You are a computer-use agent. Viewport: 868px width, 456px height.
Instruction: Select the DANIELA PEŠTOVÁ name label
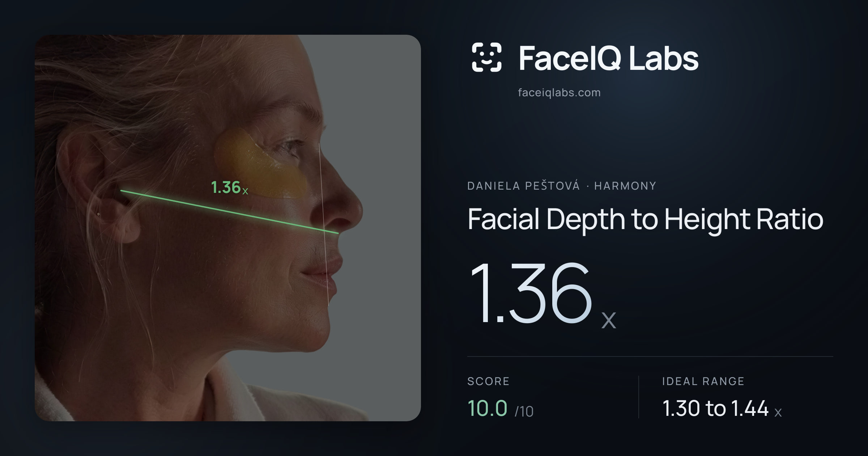point(523,186)
